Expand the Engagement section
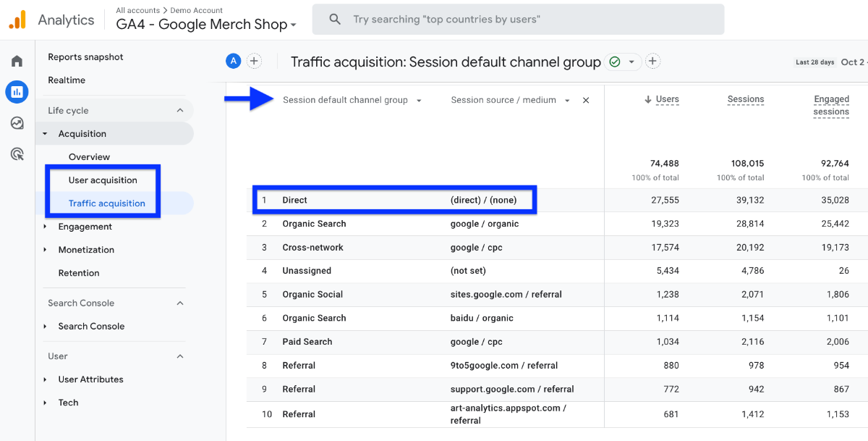The height and width of the screenshot is (441, 868). [x=45, y=227]
